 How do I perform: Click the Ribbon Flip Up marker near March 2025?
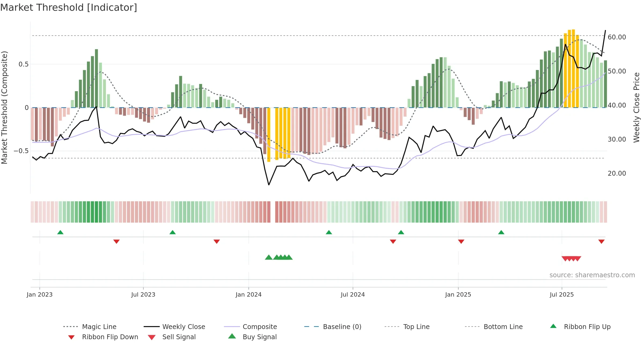point(501,232)
